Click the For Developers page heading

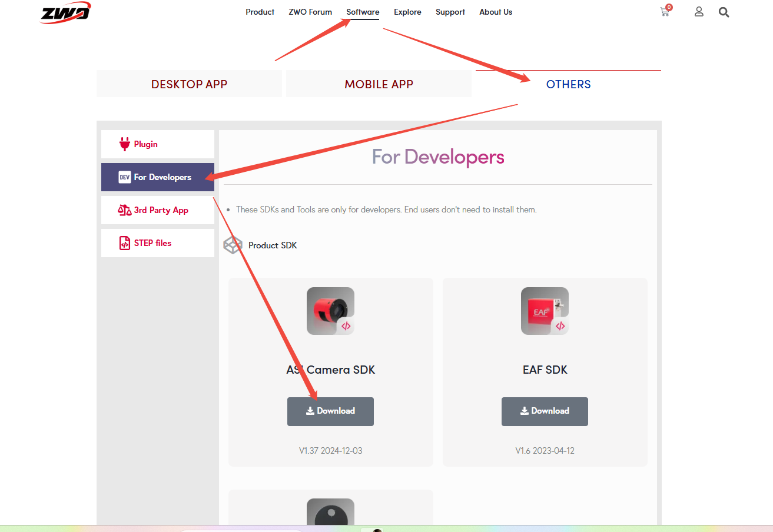point(438,157)
